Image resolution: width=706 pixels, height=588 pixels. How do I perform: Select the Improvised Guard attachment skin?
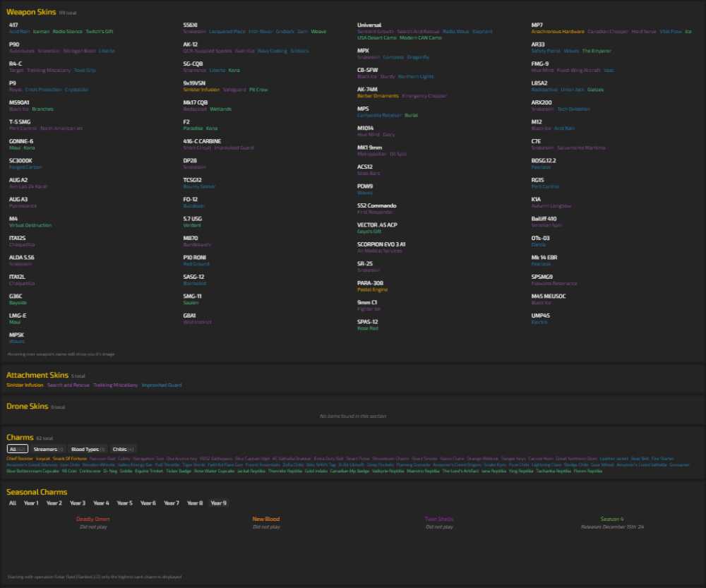162,385
